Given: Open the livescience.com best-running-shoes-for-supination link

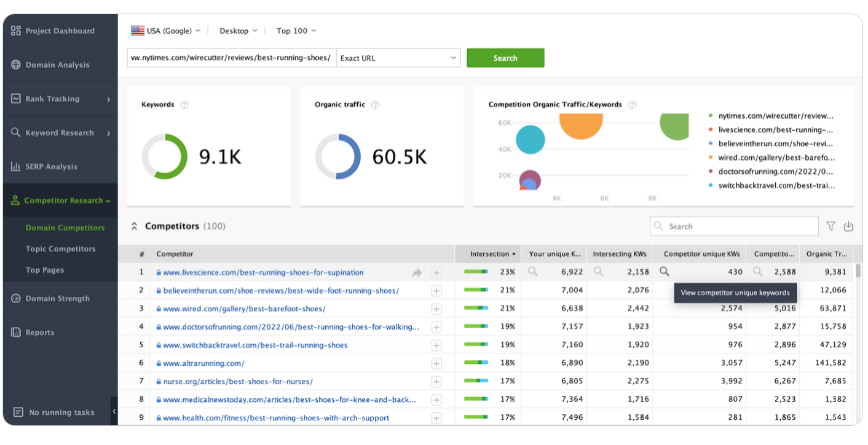Looking at the screenshot, I should pos(263,272).
